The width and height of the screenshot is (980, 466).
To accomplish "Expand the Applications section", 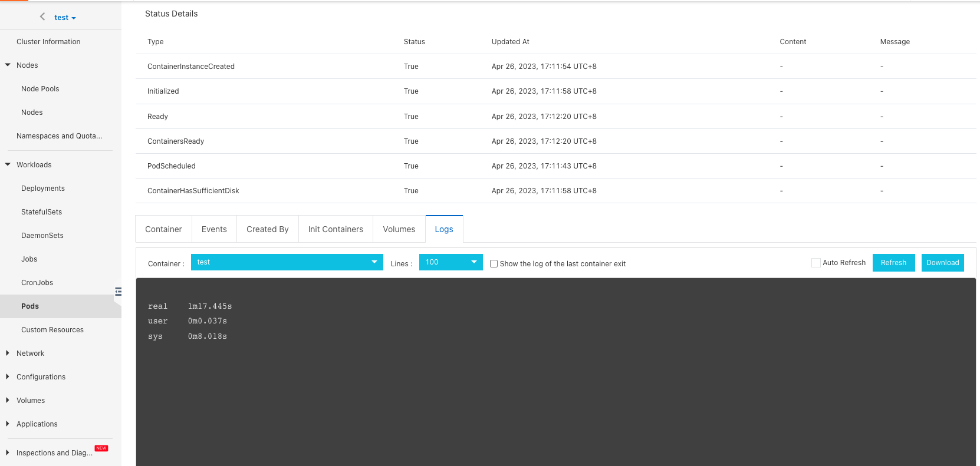I will (x=8, y=424).
